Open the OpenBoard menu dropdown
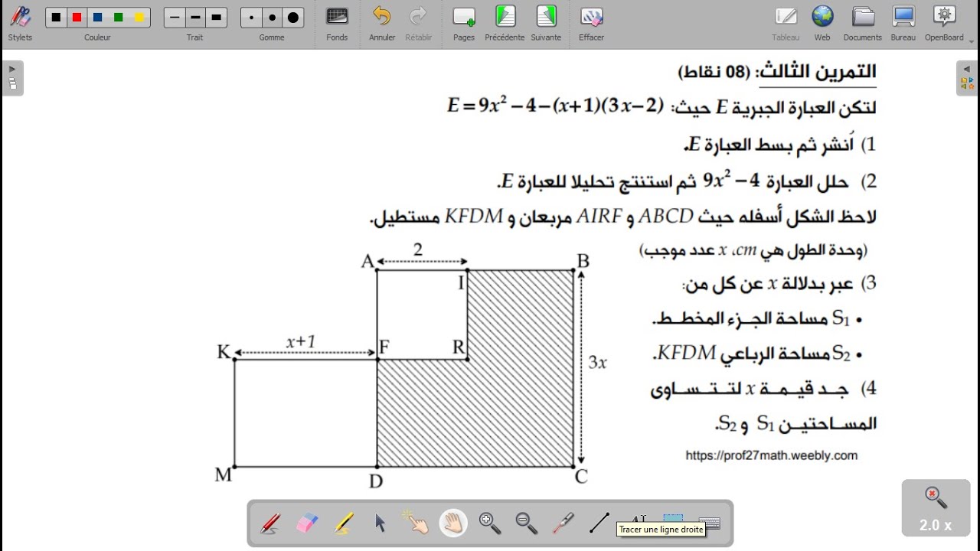Image resolution: width=980 pixels, height=551 pixels. pyautogui.click(x=945, y=23)
